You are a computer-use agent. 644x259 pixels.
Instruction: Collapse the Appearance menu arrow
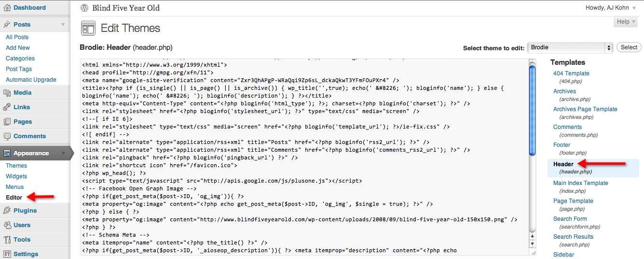63,153
